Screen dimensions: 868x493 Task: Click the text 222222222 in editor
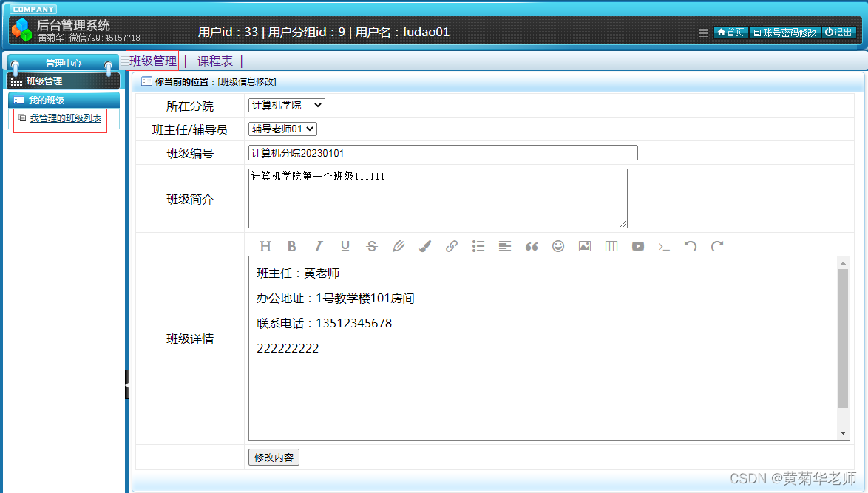288,348
